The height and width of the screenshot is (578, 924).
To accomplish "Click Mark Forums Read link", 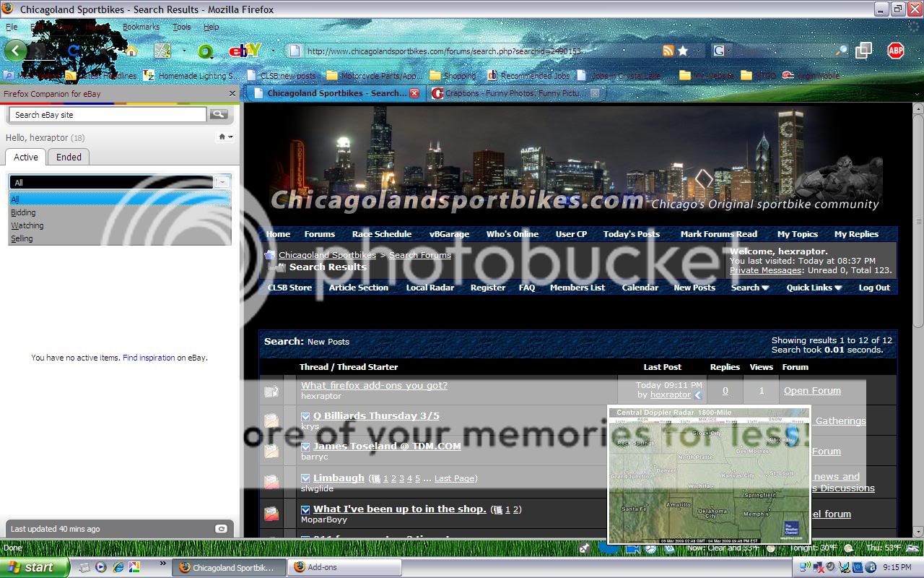I will coord(718,234).
